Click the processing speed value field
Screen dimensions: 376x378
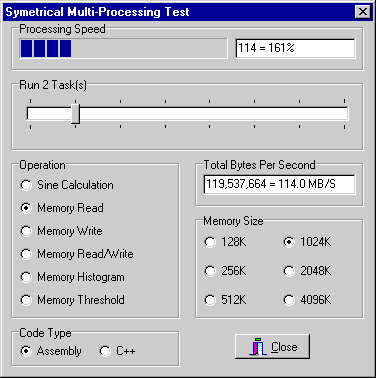point(295,48)
